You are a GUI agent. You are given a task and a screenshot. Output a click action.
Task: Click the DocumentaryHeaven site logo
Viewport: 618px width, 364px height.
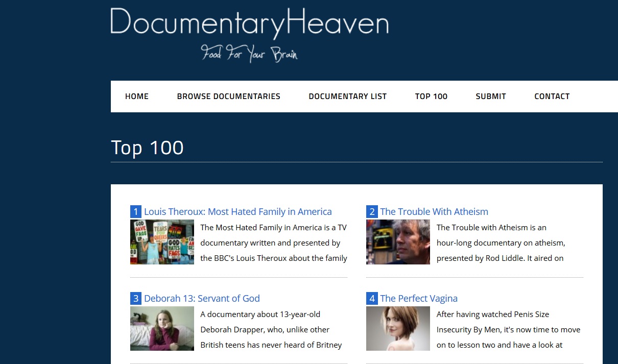click(249, 23)
